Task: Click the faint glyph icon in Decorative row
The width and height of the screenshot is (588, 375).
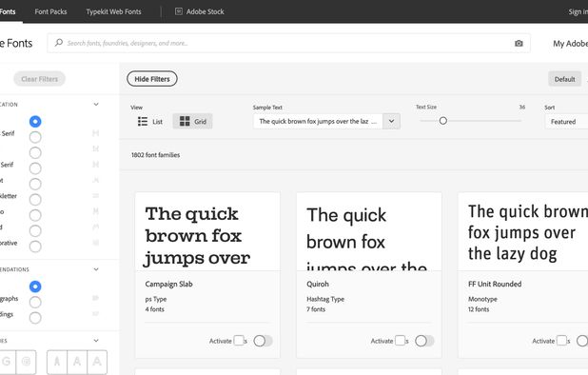Action: [x=96, y=243]
